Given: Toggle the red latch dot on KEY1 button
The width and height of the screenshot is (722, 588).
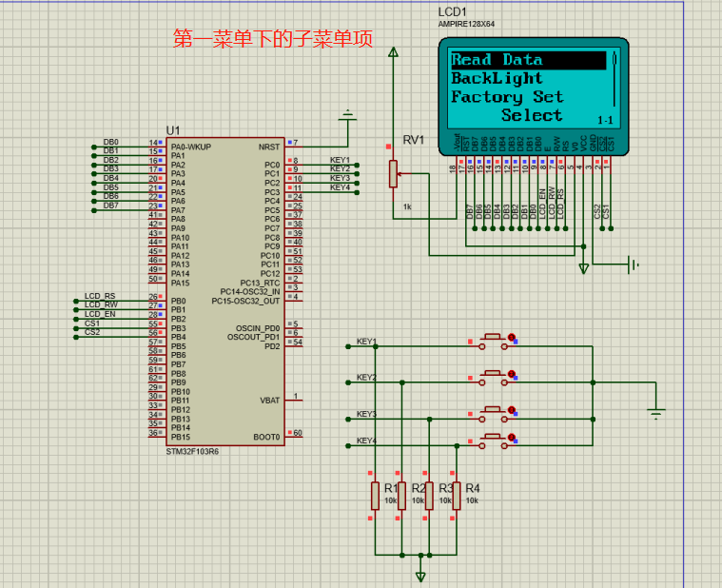Looking at the screenshot, I should [511, 338].
